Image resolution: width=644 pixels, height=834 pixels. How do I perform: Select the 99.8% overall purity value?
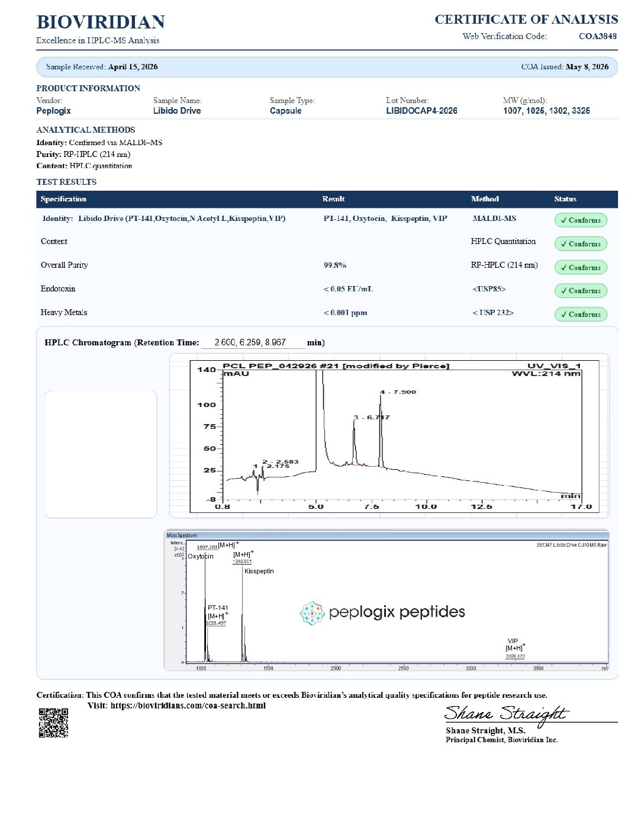pos(335,265)
